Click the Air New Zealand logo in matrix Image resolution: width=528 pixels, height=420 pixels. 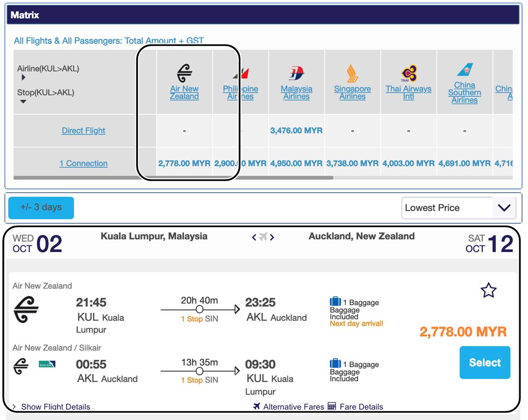[184, 73]
